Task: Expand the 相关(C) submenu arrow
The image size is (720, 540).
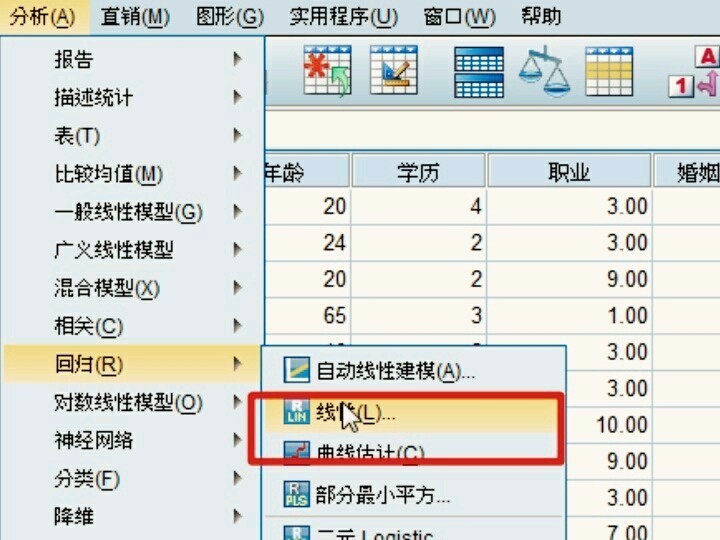Action: pyautogui.click(x=237, y=326)
